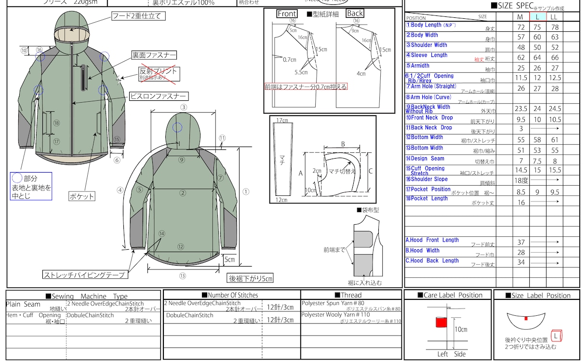The height and width of the screenshot is (364, 588).
Task: Select the Design Seam row label
Action: coord(425,159)
